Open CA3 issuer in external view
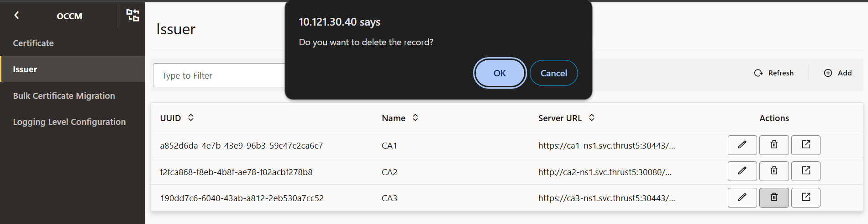Screen dimensions: 868x224 [x=806, y=197]
